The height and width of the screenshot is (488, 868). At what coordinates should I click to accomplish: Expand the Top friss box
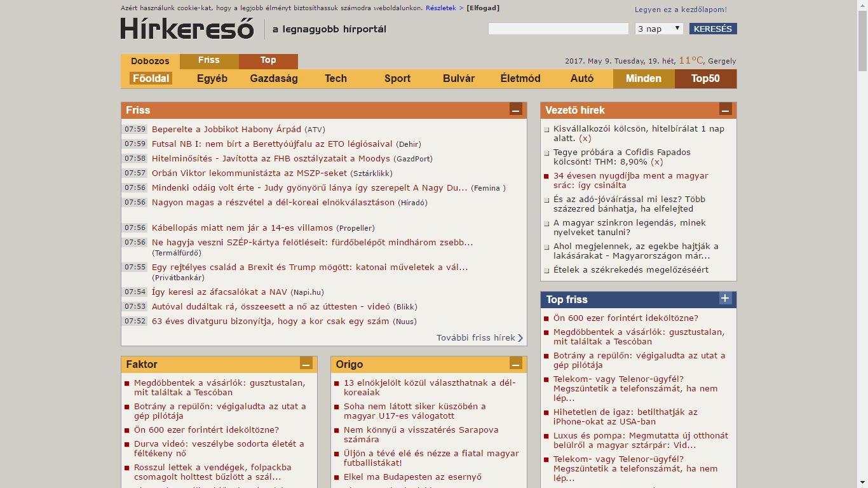point(725,299)
